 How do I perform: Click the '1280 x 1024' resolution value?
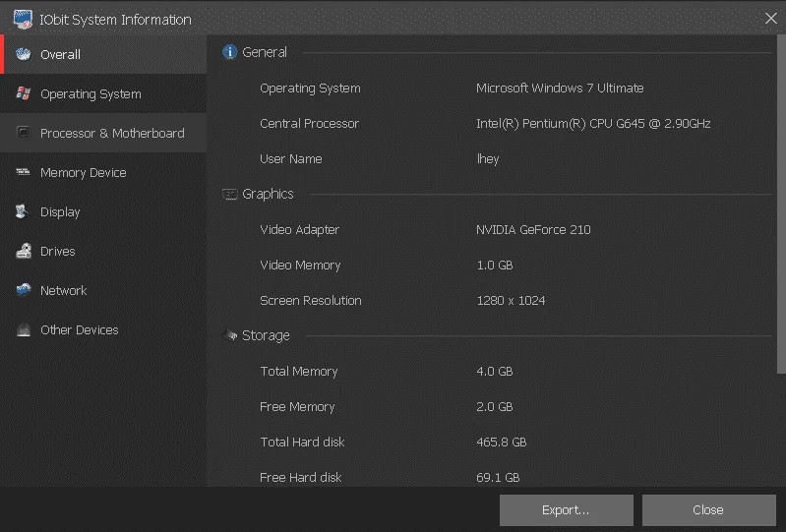pyautogui.click(x=511, y=301)
